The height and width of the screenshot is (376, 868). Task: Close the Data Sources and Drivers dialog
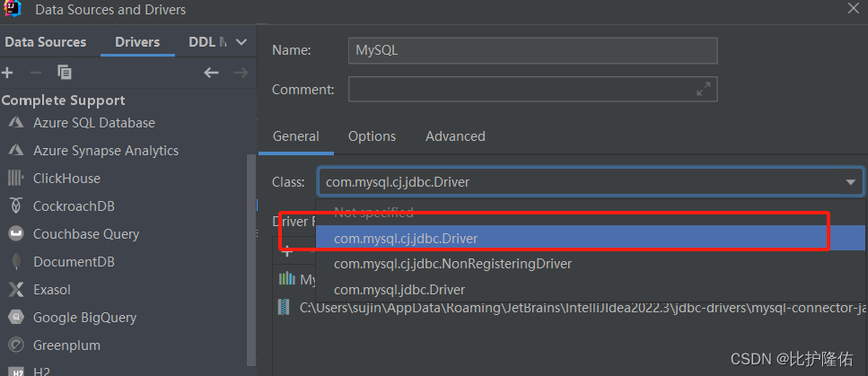(x=853, y=8)
